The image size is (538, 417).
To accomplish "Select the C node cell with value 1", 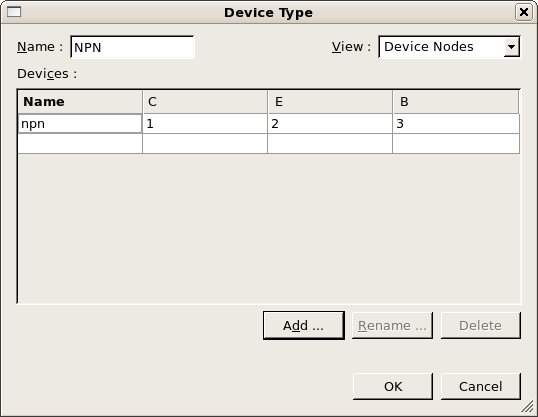I will coord(205,124).
